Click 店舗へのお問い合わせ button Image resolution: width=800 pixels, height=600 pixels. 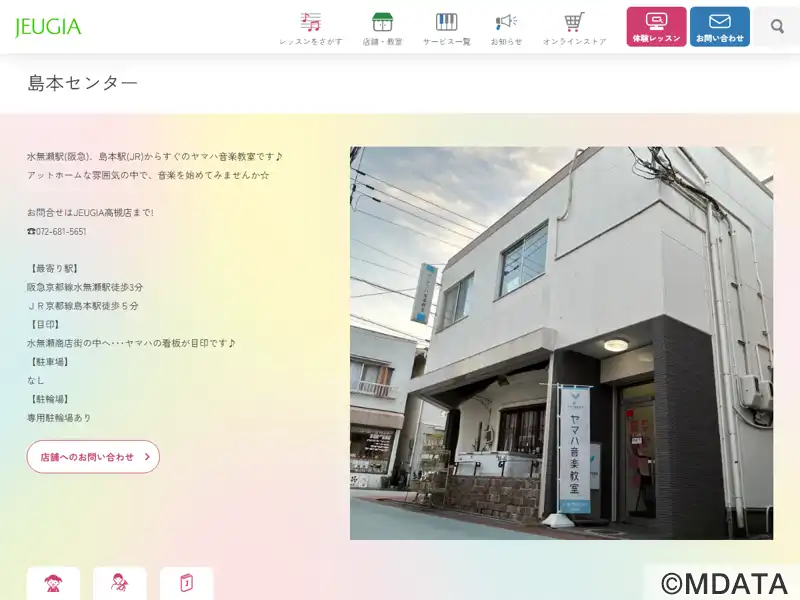coord(93,457)
